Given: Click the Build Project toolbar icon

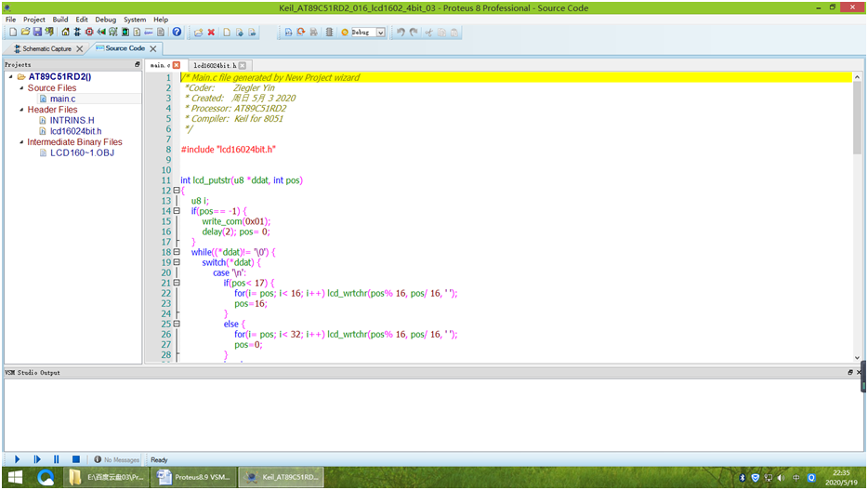Looking at the screenshot, I should 288,33.
